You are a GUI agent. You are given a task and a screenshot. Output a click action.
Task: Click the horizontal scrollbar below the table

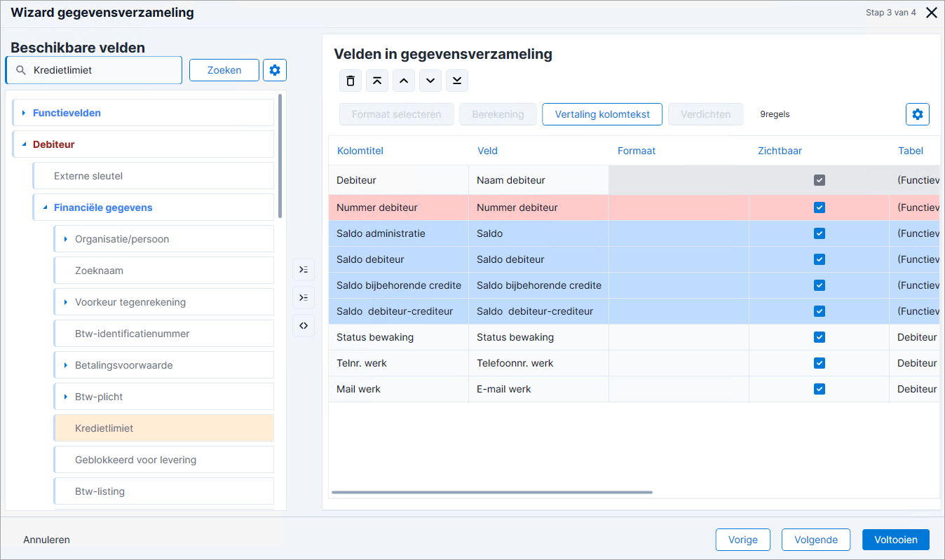(491, 493)
